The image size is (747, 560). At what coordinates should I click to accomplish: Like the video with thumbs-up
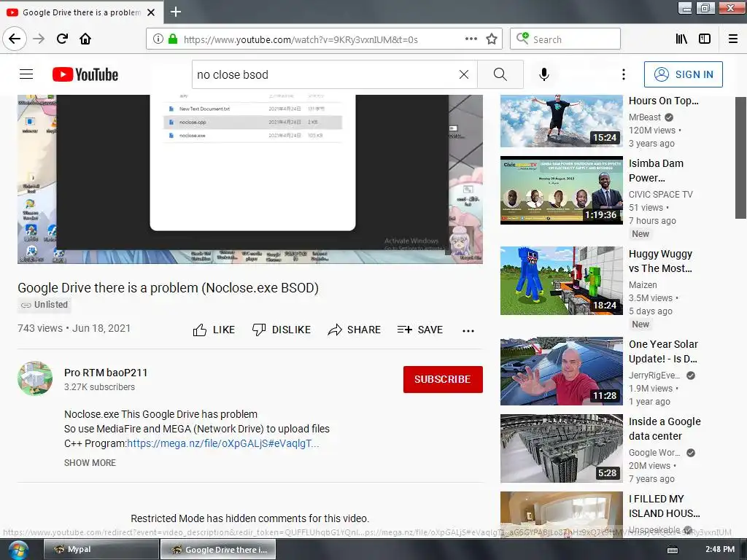pyautogui.click(x=214, y=330)
